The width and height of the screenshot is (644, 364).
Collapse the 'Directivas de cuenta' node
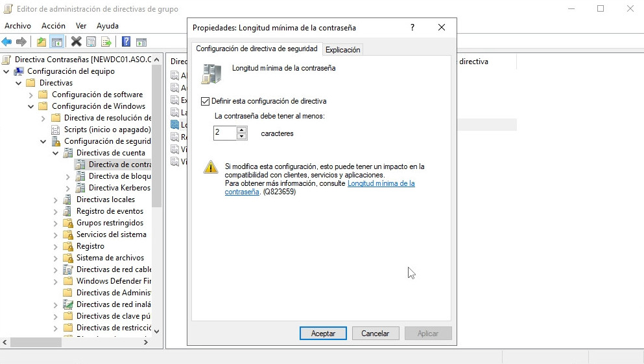coord(56,154)
